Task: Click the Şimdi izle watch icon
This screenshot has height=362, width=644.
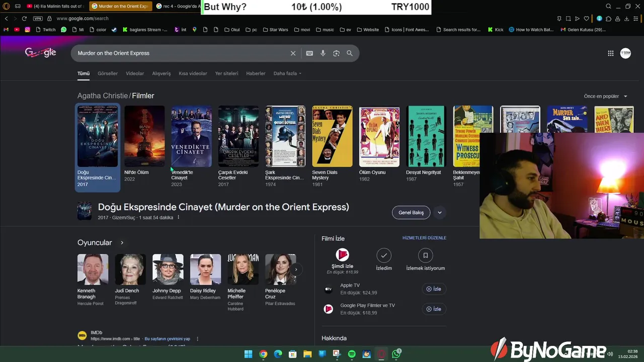Action: coord(342,255)
